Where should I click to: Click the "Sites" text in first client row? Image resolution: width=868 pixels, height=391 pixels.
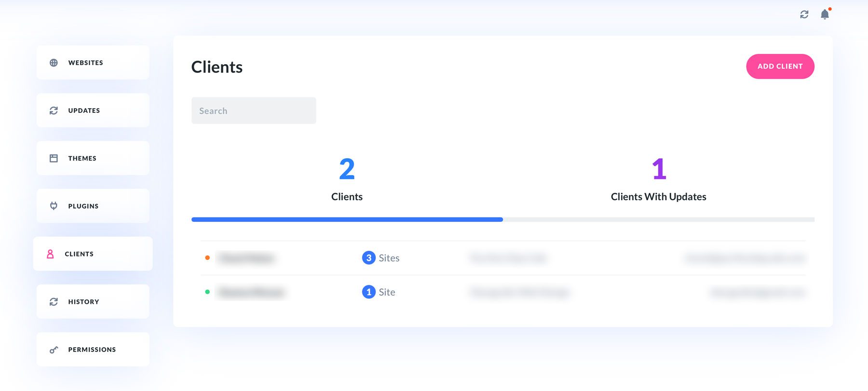click(x=389, y=258)
